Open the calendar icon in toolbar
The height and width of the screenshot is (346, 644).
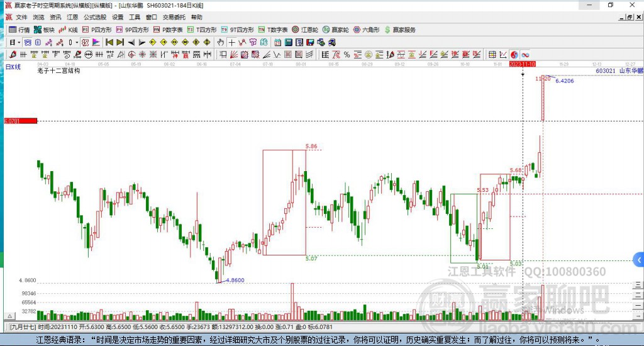point(277,42)
